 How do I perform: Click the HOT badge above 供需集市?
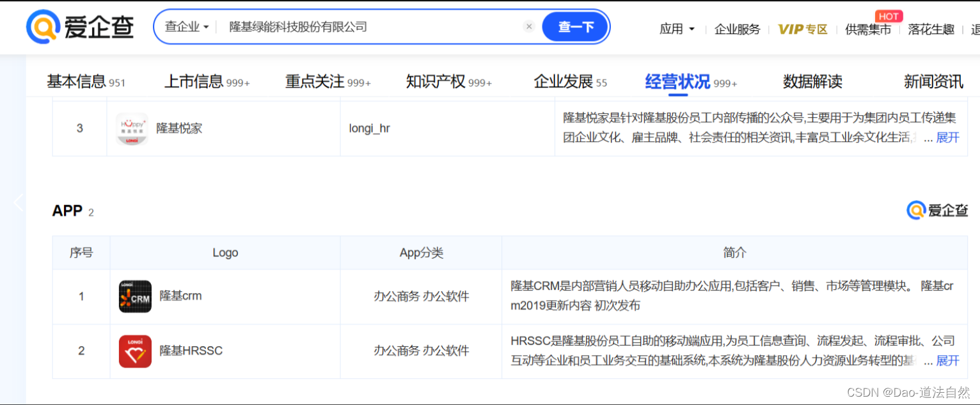(x=889, y=17)
